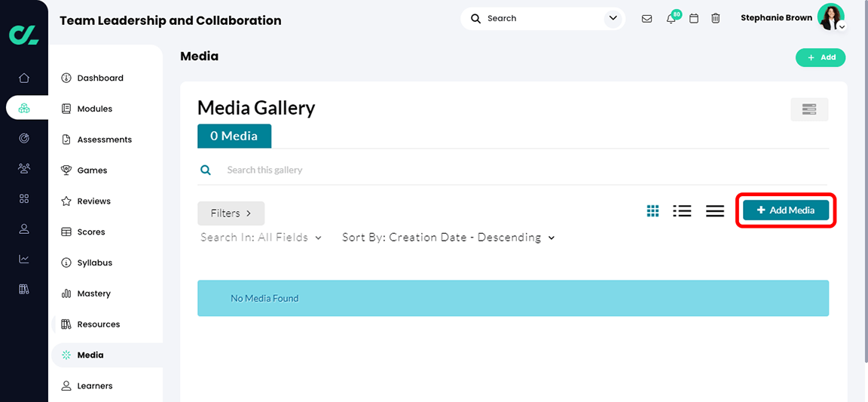
Task: Go to home icon in left rail
Action: pos(24,78)
